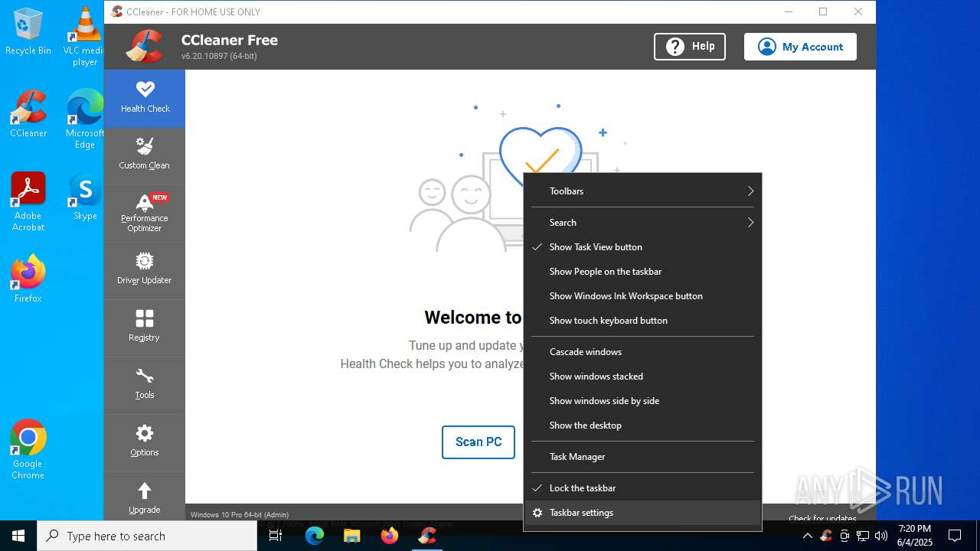The height and width of the screenshot is (551, 980).
Task: Select VLC media player desktop shortcut
Action: click(x=85, y=37)
